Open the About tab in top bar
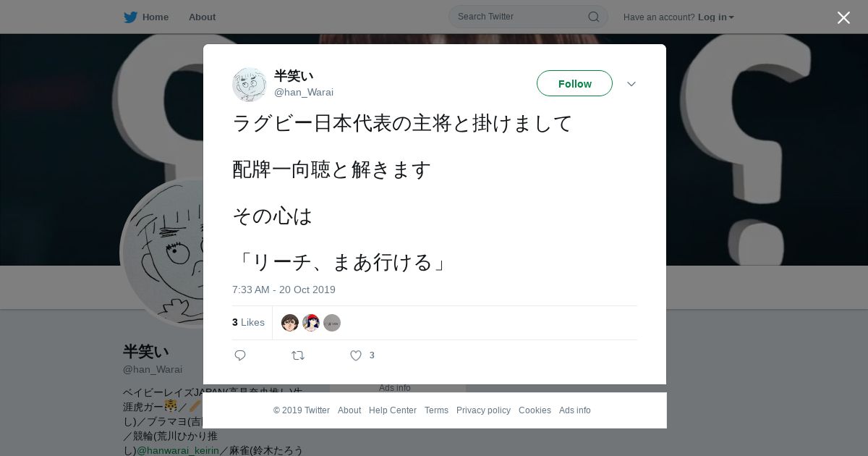This screenshot has width=868, height=456. tap(202, 17)
